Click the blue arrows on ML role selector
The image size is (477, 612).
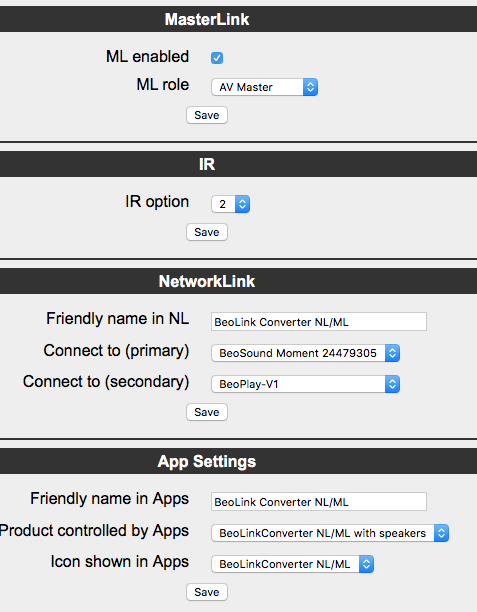click(x=310, y=87)
